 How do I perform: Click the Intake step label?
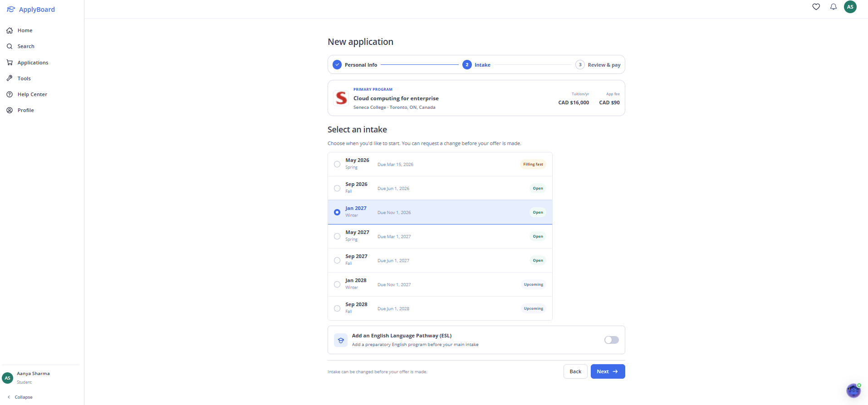tap(482, 65)
